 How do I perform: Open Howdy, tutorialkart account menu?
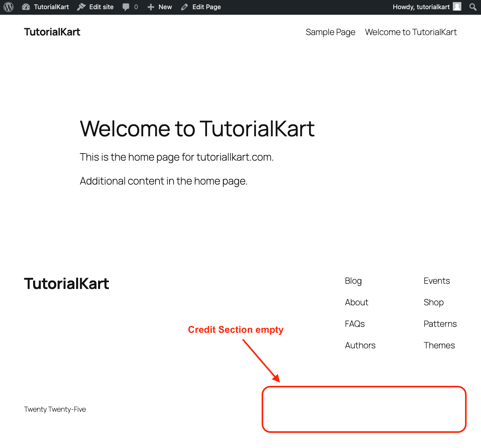[421, 7]
